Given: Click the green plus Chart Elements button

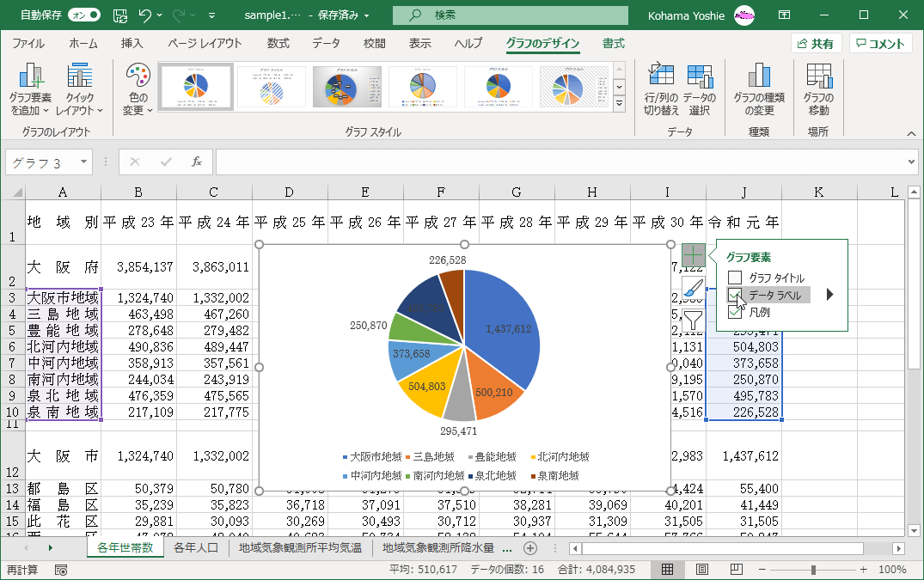Looking at the screenshot, I should 694,255.
